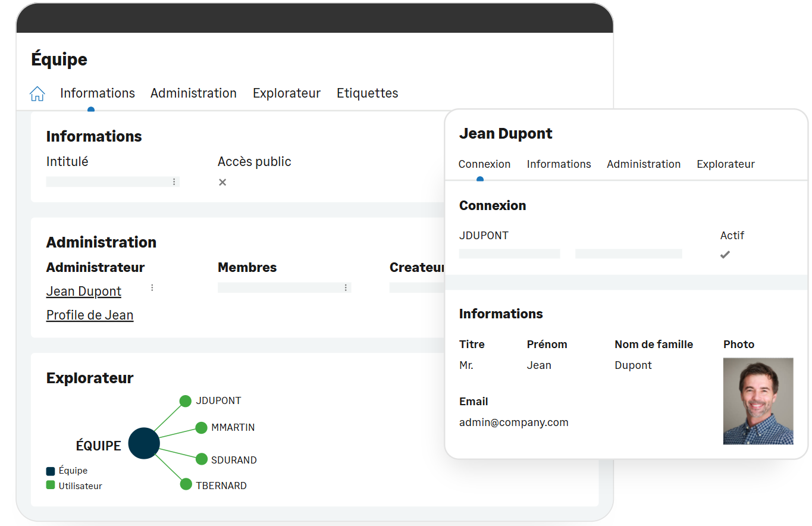Open the three-dot menu beside Intitulé field
The image size is (812, 526).
[174, 182]
